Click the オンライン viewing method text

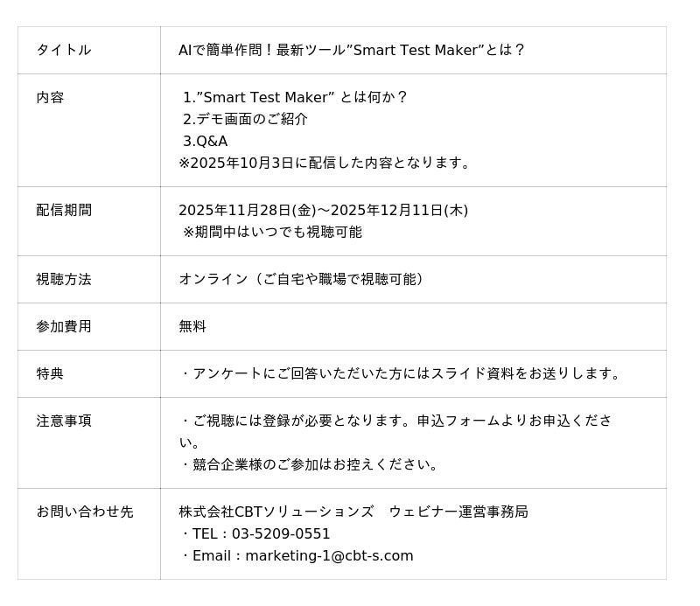pos(303,280)
